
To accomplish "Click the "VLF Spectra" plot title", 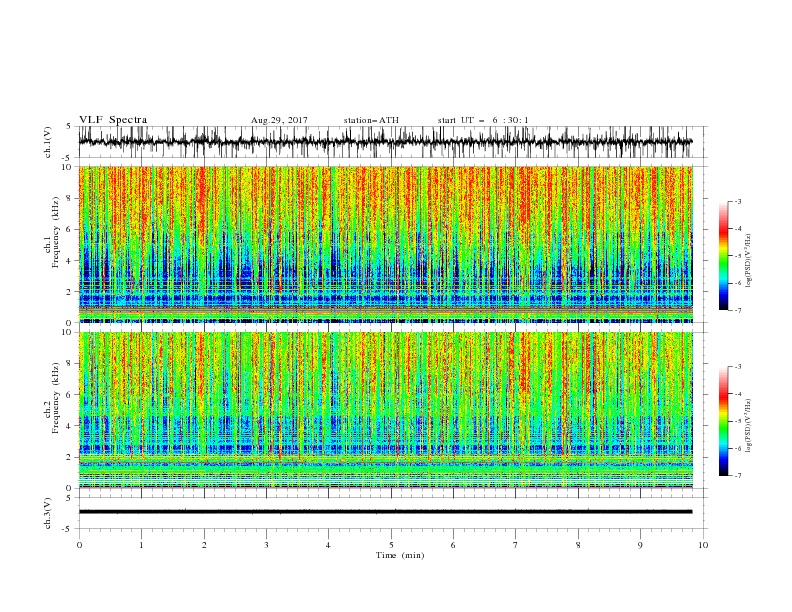I will point(113,120).
